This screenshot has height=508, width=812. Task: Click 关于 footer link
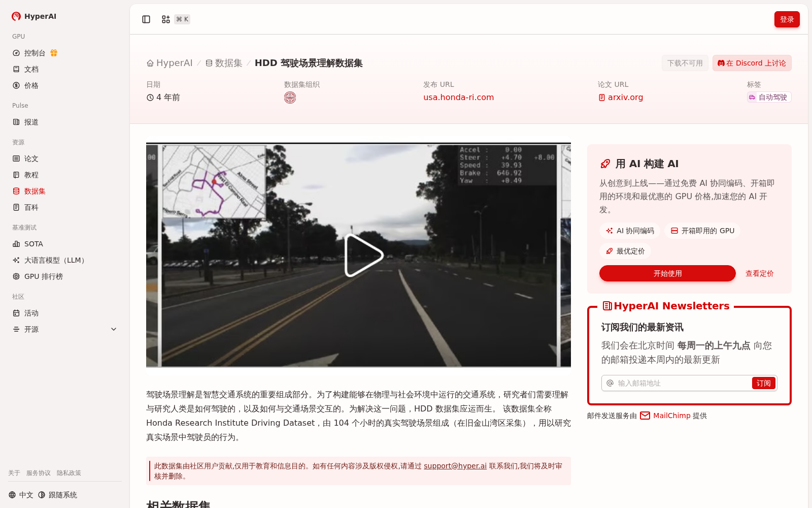point(14,473)
